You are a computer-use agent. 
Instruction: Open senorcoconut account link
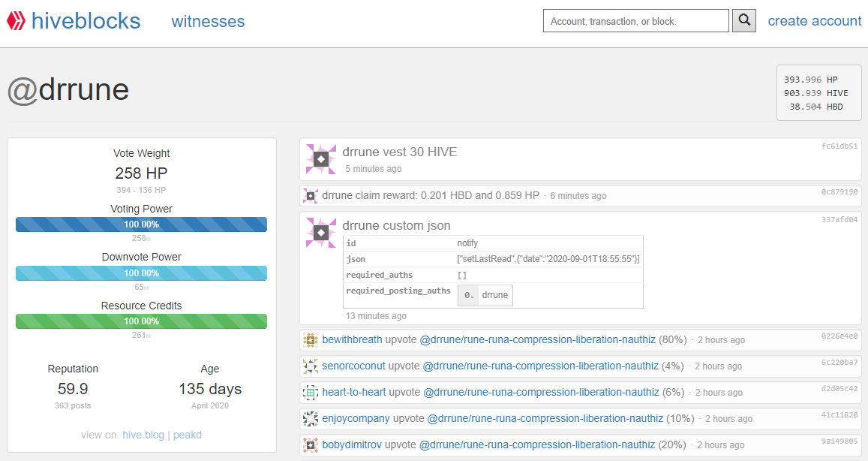pos(354,366)
